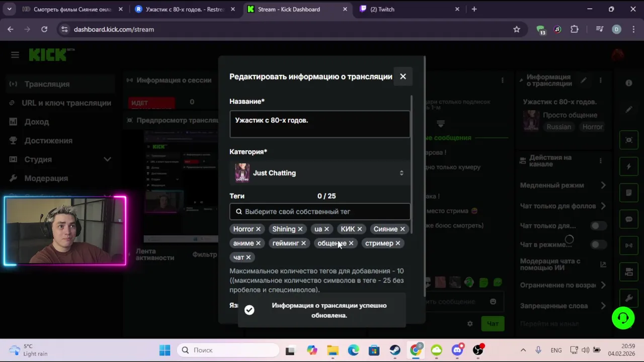Toggle the Чат только для... switch
This screenshot has height=362, width=644.
click(x=598, y=226)
